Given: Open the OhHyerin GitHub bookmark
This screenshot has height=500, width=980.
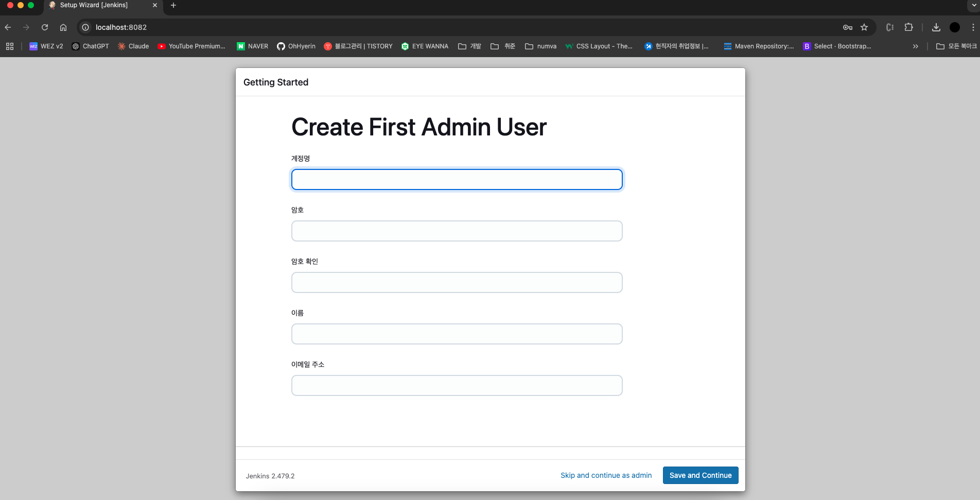Looking at the screenshot, I should click(296, 46).
